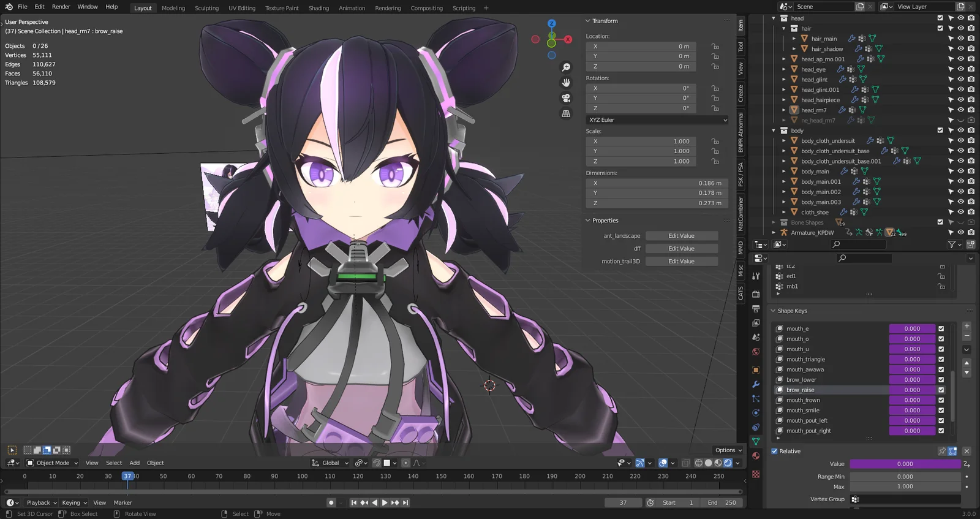980x519 pixels.
Task: Click brow_raise shape key value slider
Action: click(912, 390)
